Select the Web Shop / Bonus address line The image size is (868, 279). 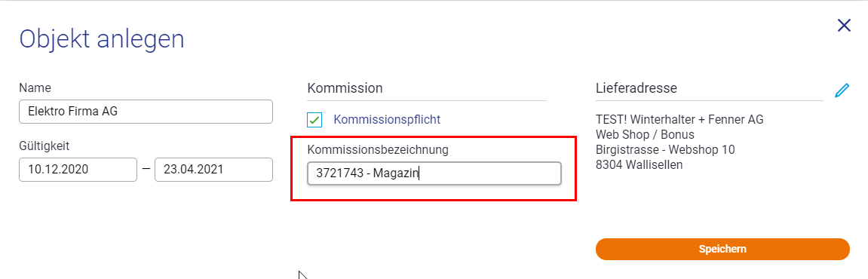pyautogui.click(x=645, y=134)
